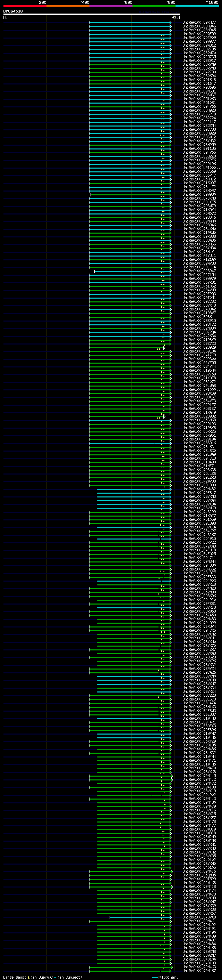Click the red 20% identity legend segment
Viewport: 222px width, 980px height.
pos(25,6)
